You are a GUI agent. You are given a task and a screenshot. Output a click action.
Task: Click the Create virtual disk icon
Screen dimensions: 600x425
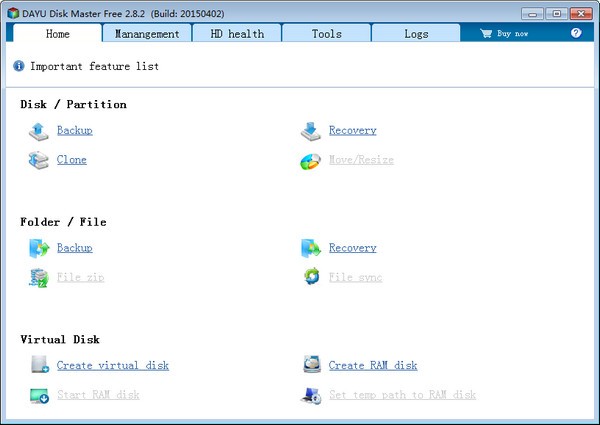[39, 366]
